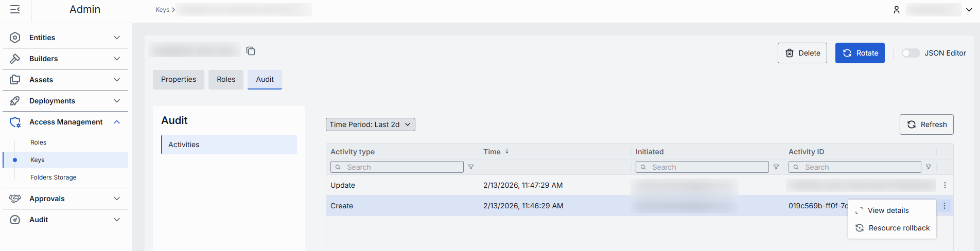The height and width of the screenshot is (251, 980).
Task: Choose Resource rollback menu option
Action: [899, 228]
